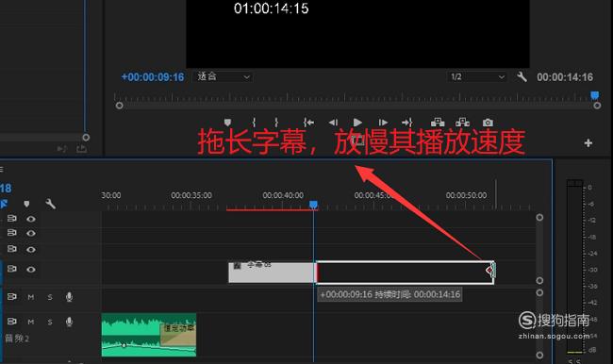
Task: Toggle sync lock on the top video track
Action: tap(12, 218)
